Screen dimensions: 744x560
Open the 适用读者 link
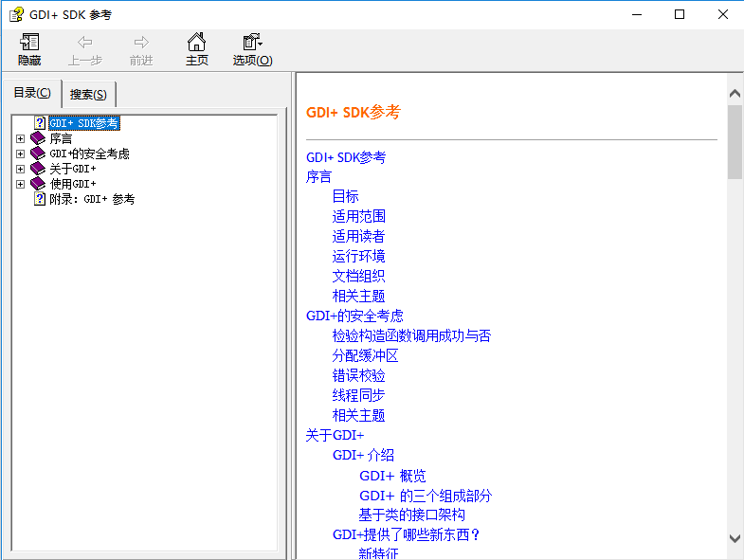click(x=358, y=236)
